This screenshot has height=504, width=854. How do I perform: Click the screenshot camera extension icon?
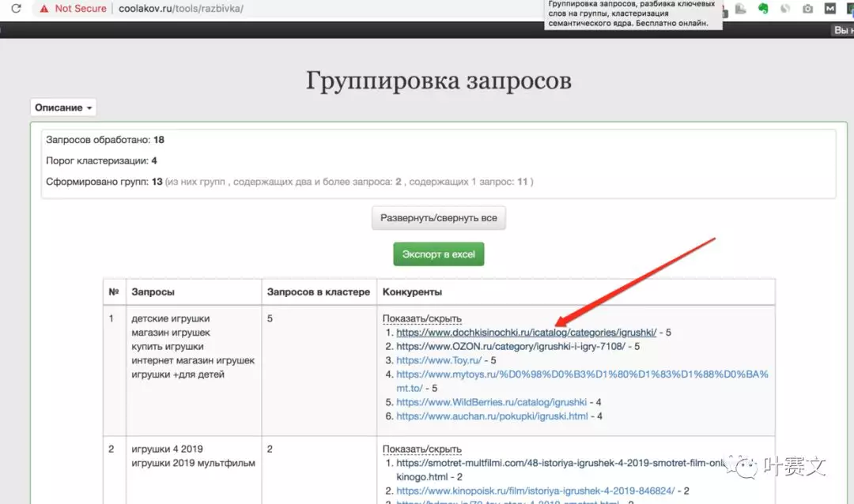click(808, 8)
